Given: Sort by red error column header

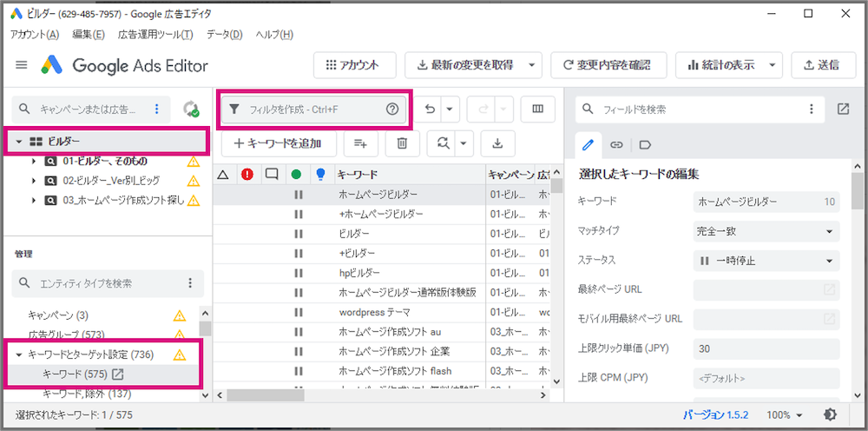Looking at the screenshot, I should (x=247, y=175).
